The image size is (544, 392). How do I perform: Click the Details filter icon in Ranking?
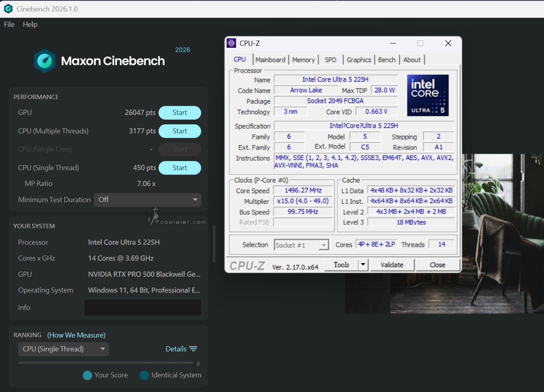pos(193,349)
